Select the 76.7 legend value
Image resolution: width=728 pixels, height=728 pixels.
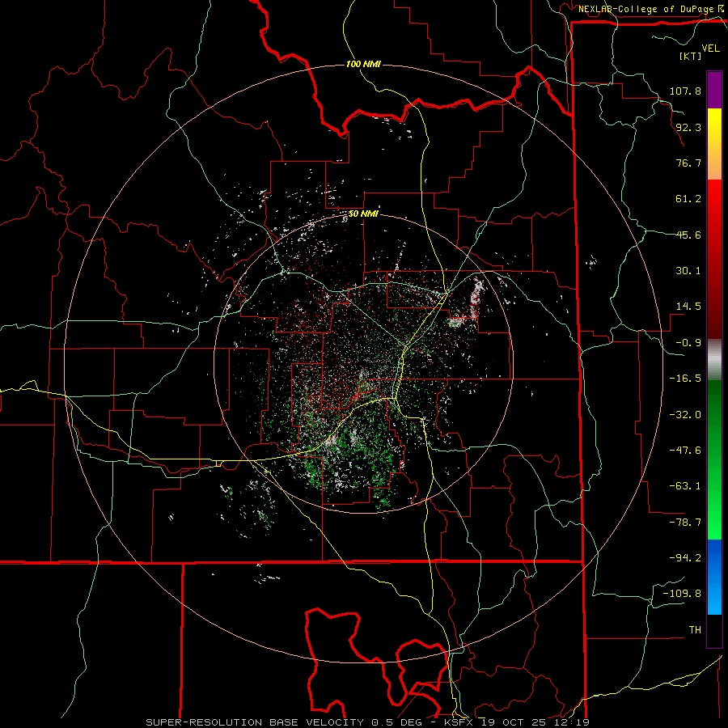[688, 163]
